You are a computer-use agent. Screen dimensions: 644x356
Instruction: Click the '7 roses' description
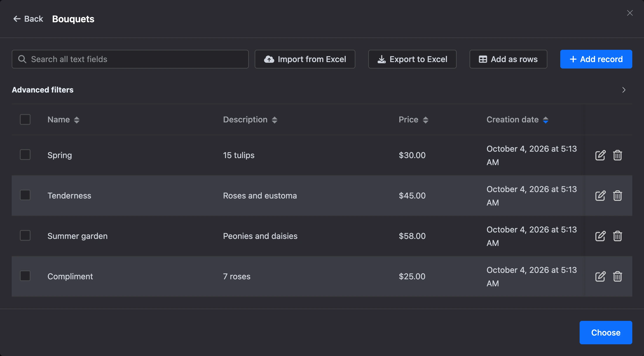pyautogui.click(x=237, y=276)
